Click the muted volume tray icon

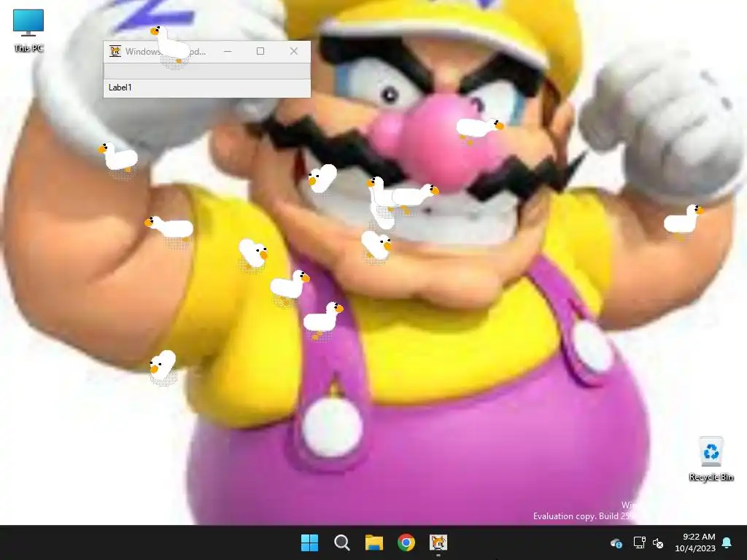pyautogui.click(x=659, y=542)
